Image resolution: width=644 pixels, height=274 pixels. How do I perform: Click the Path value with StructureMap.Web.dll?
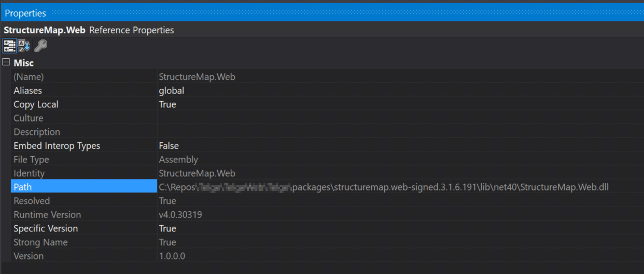[x=384, y=187]
